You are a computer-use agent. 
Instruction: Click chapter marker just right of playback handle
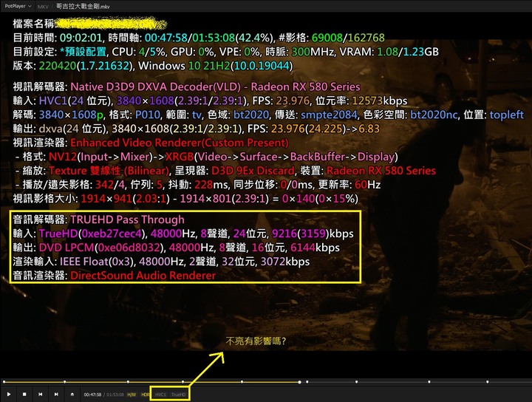(x=307, y=382)
